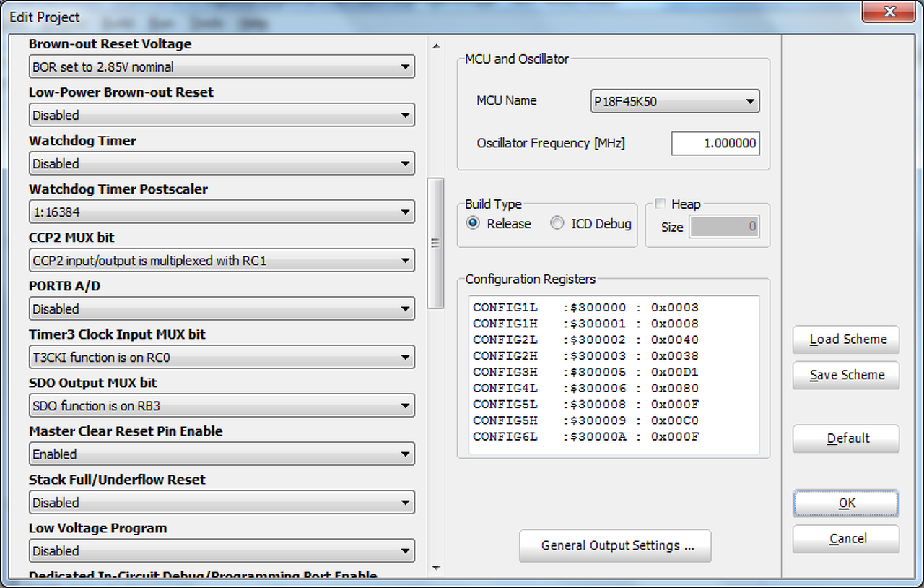The image size is (924, 588).
Task: Click the settings list scroll-down arrow
Action: pos(436,568)
